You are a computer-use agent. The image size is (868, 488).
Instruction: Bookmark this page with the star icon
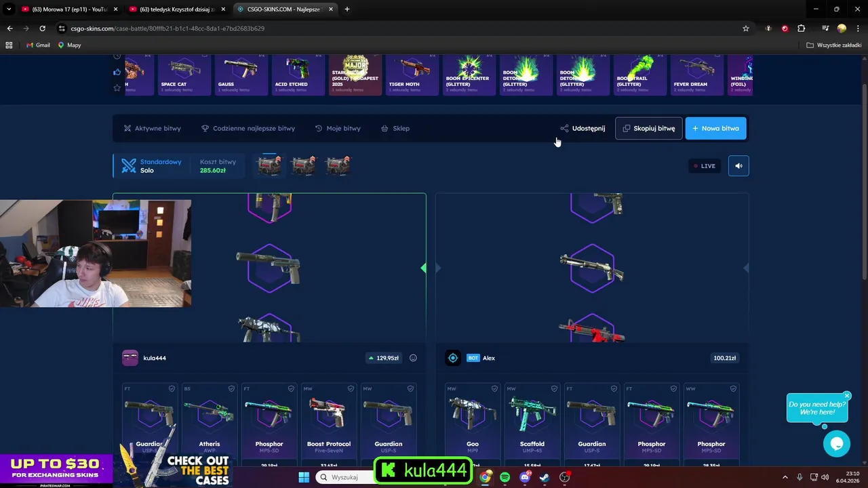[746, 28]
